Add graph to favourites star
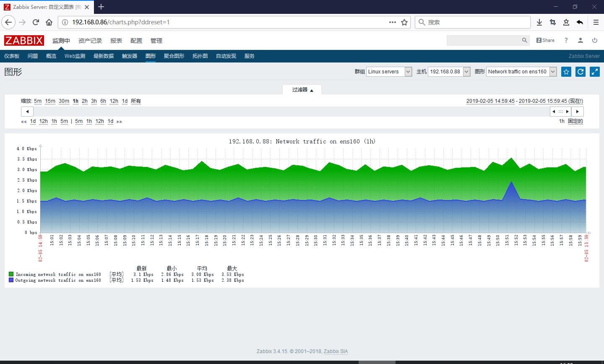This screenshot has width=604, height=364. pos(566,72)
